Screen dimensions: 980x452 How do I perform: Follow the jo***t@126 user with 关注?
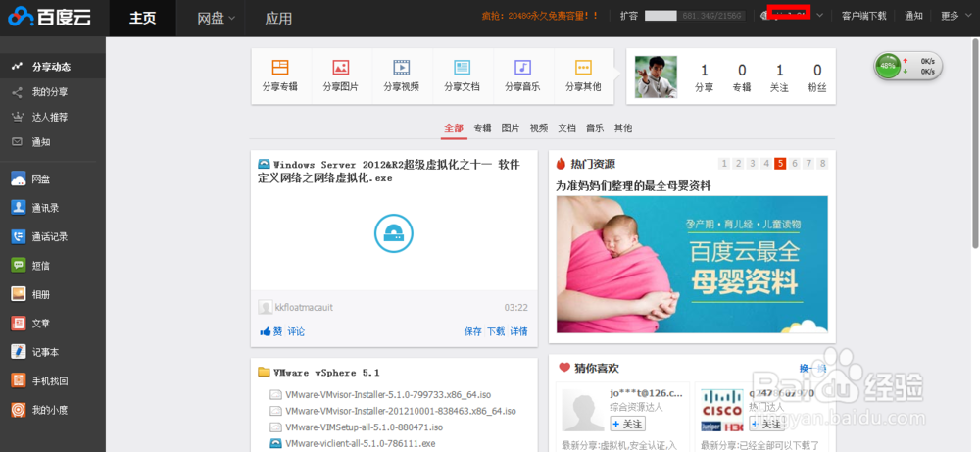point(627,424)
